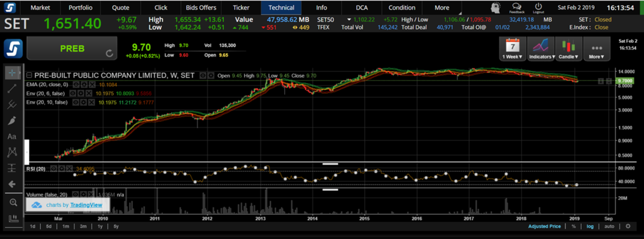This screenshot has width=644, height=239.
Task: Toggle the Adjusted Price option
Action: (544, 226)
